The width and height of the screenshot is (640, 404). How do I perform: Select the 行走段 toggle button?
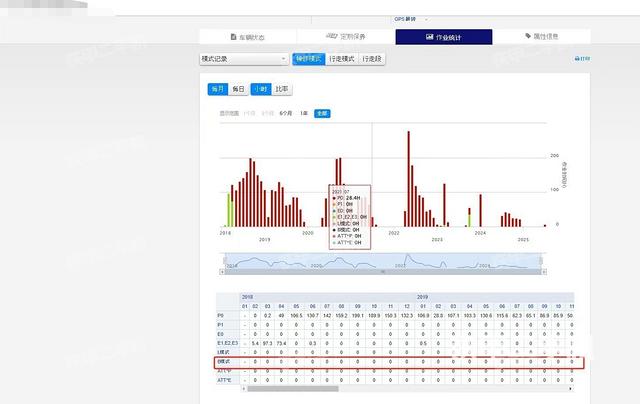pyautogui.click(x=371, y=60)
